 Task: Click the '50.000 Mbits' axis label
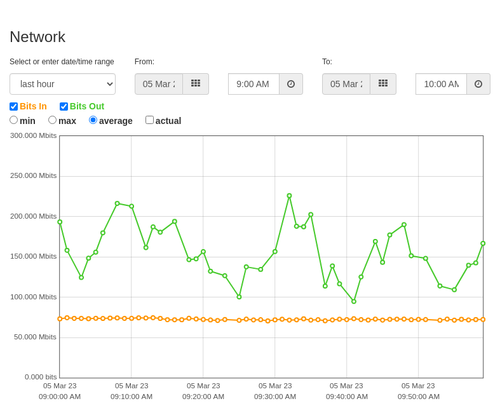click(35, 337)
